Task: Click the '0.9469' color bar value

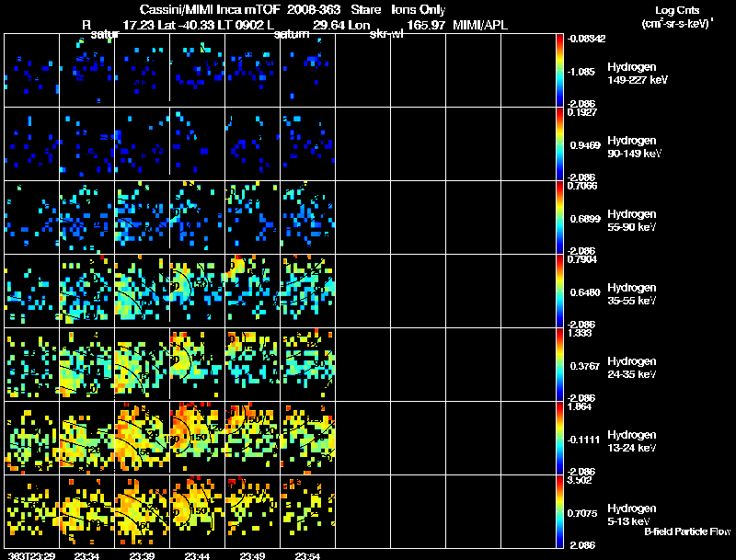Action: coord(585,145)
